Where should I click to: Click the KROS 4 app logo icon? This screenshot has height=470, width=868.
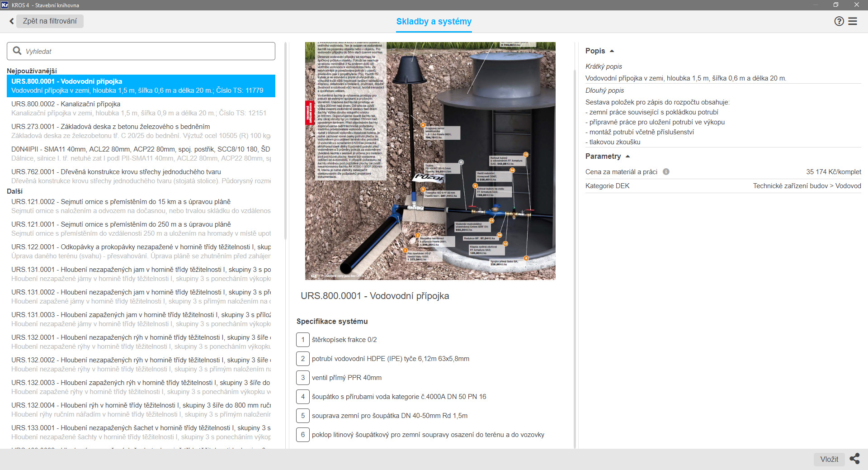(5, 5)
